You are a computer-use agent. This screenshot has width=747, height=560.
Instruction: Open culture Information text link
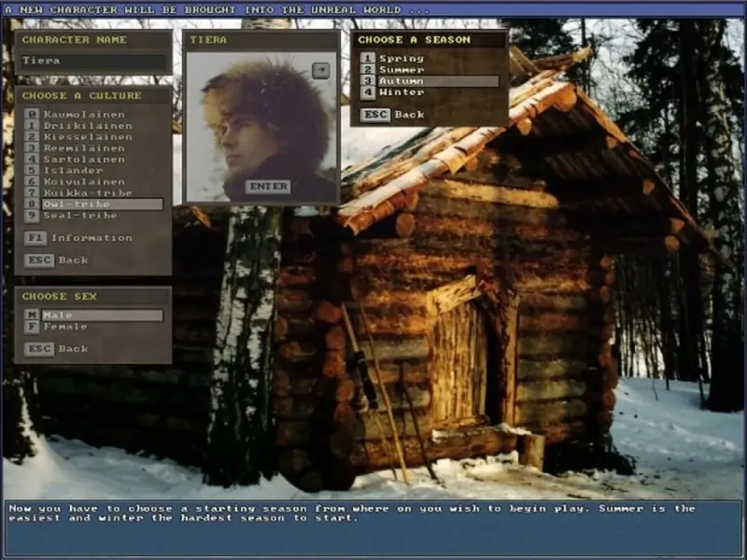[x=92, y=238]
